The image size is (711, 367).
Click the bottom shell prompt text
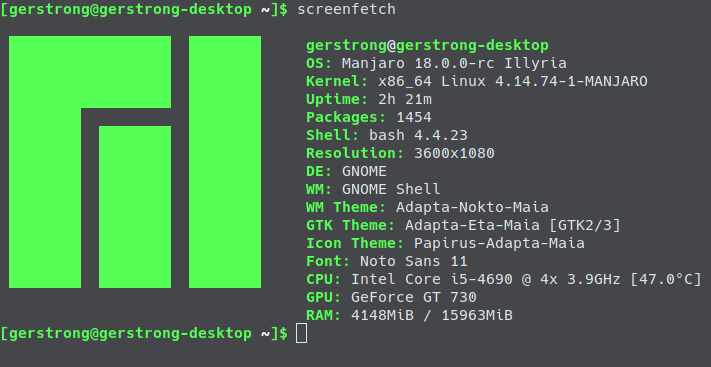coord(144,333)
